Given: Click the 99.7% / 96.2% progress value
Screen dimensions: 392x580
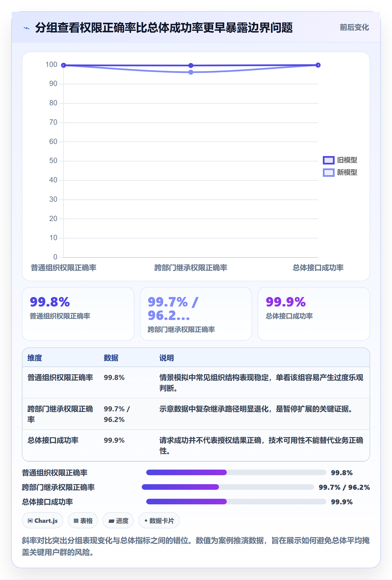Looking at the screenshot, I should (x=344, y=487).
